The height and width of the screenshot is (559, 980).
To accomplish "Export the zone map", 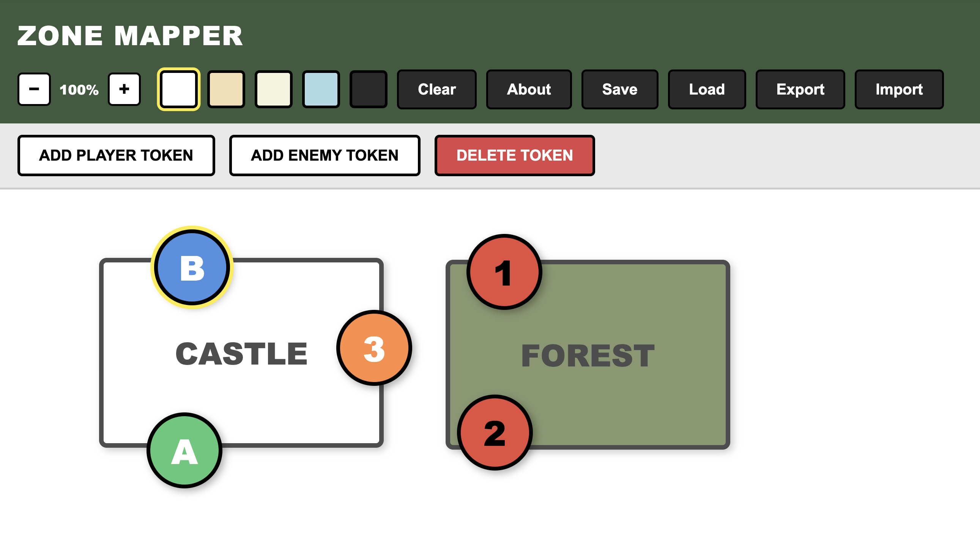I will 800,89.
